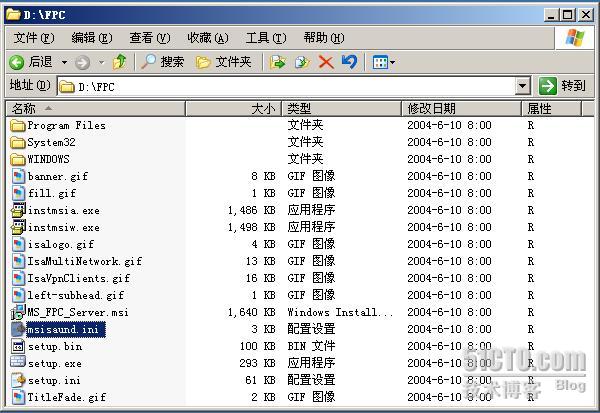
Task: Select left-subhead.gif file icon
Action: [x=18, y=295]
